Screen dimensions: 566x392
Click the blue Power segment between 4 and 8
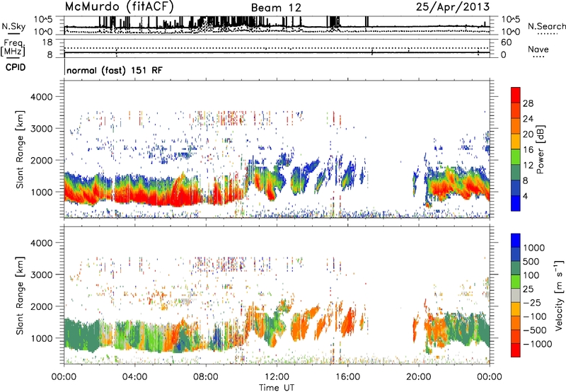click(516, 188)
